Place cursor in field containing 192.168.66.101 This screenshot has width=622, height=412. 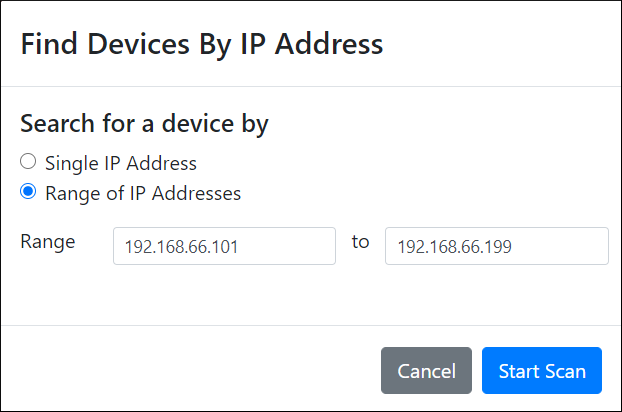pos(224,246)
